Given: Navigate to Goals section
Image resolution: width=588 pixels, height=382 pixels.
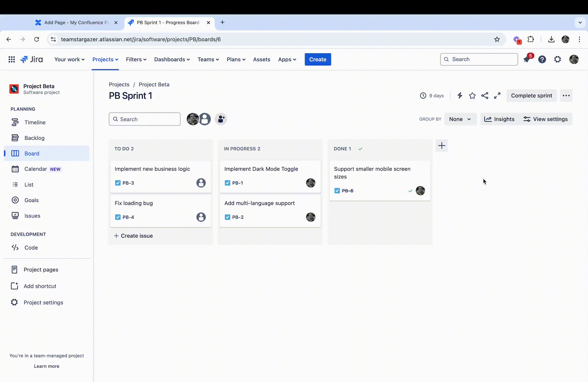Looking at the screenshot, I should point(31,200).
